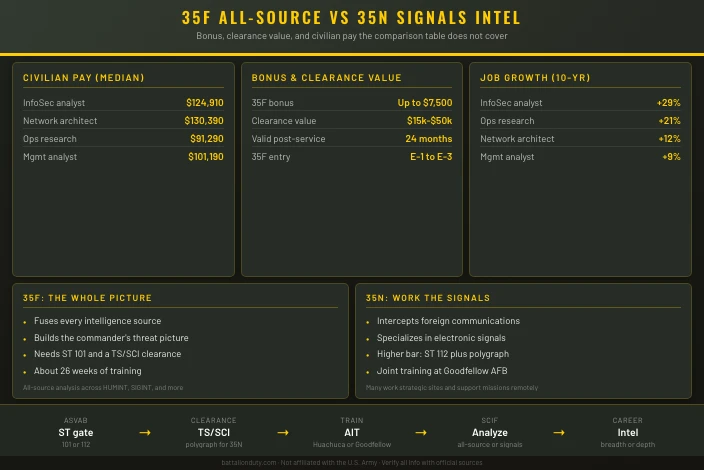Click the arrow between ST gate and TS/SCI
This screenshot has height=470, width=704.
145,433
